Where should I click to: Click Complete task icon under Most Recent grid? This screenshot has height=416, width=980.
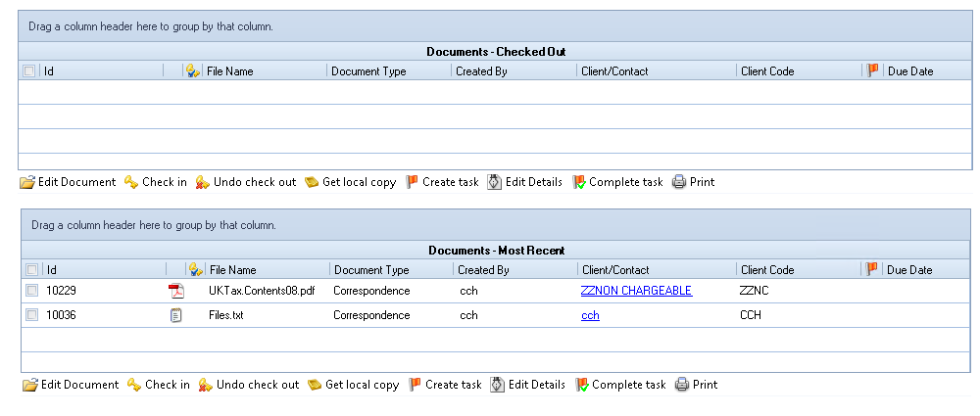tap(582, 385)
